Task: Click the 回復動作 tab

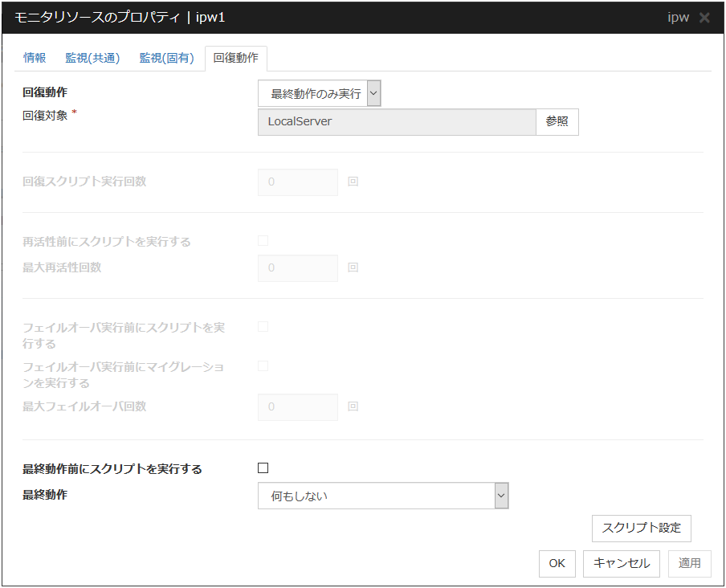Action: pos(236,58)
